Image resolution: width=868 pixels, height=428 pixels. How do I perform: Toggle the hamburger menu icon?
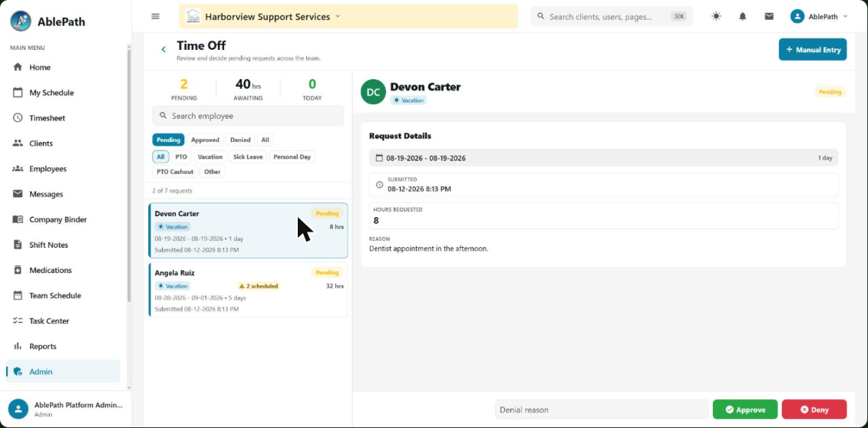pyautogui.click(x=156, y=17)
